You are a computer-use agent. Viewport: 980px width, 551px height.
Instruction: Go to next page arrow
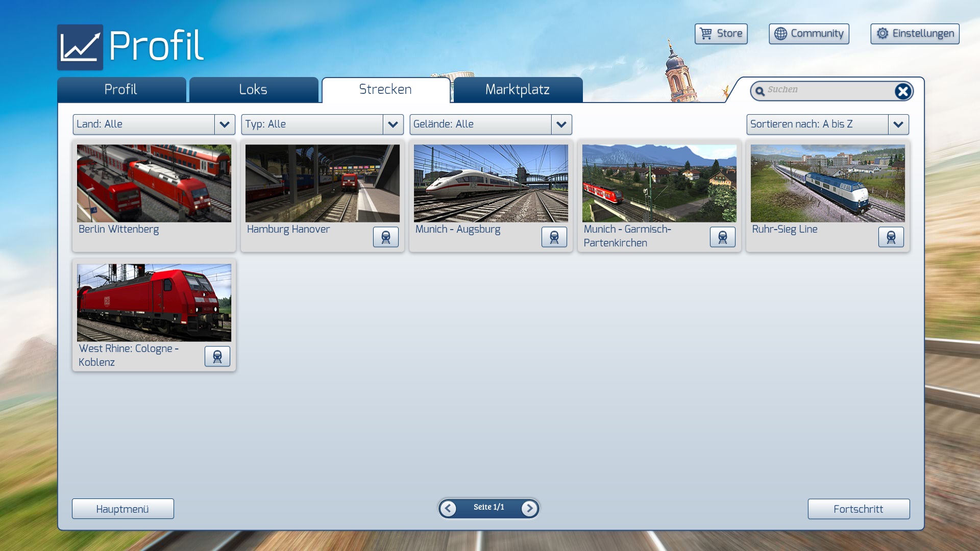pyautogui.click(x=529, y=508)
